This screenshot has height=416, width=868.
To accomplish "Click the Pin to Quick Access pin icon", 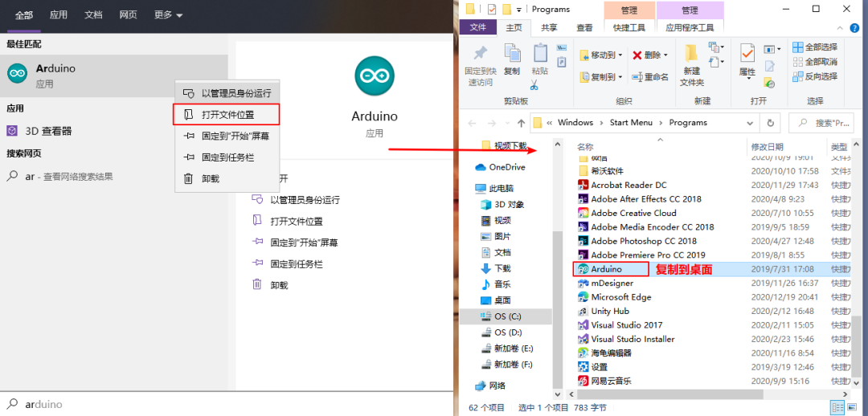I will [x=480, y=54].
